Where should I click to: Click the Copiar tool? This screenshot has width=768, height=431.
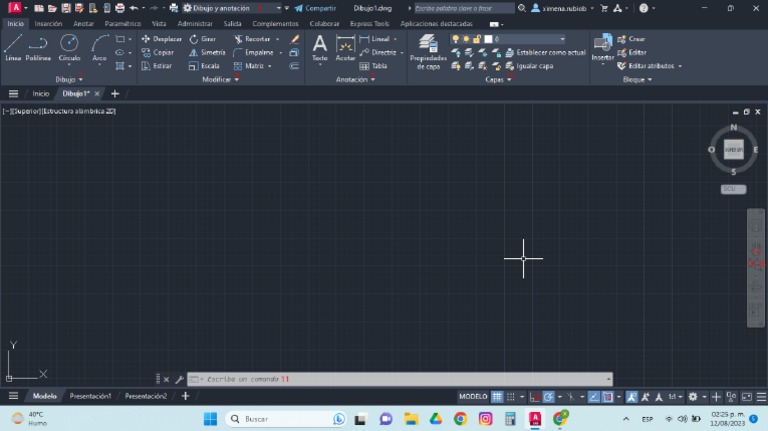tap(157, 52)
